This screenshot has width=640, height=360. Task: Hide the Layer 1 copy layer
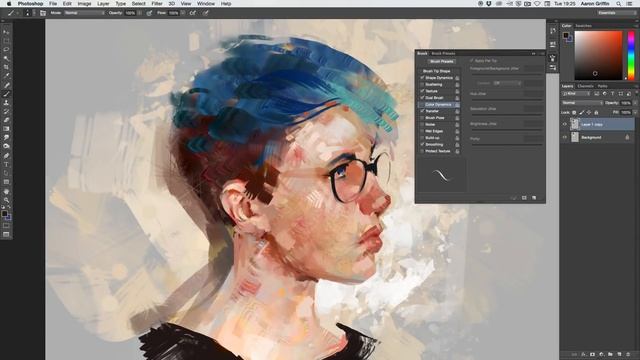click(x=565, y=124)
